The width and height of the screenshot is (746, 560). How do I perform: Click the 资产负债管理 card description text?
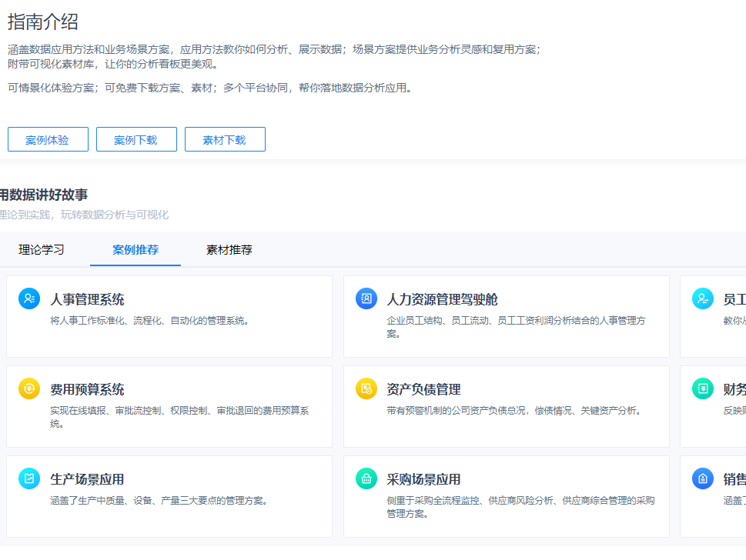pyautogui.click(x=514, y=411)
